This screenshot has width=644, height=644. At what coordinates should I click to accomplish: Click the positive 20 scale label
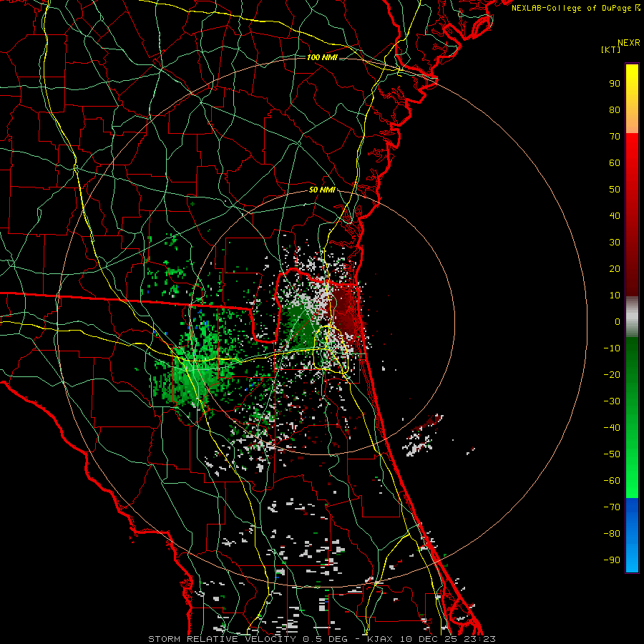click(615, 268)
